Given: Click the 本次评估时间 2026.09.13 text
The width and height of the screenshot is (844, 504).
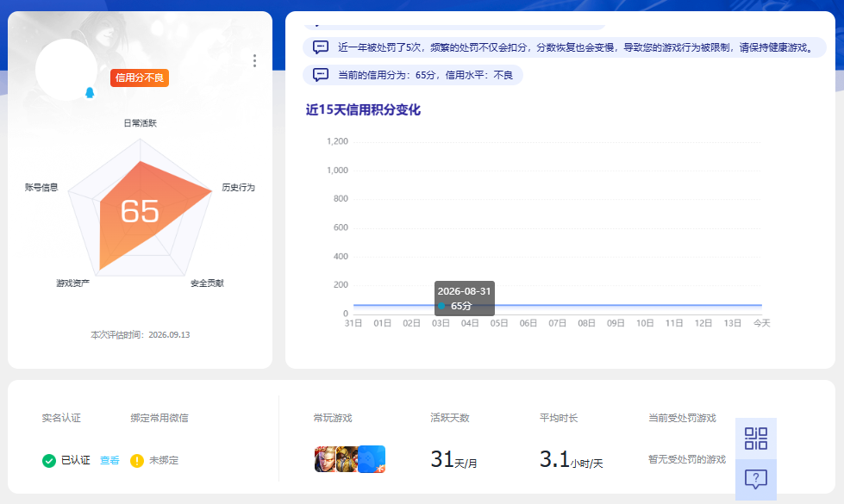Looking at the screenshot, I should [x=140, y=334].
